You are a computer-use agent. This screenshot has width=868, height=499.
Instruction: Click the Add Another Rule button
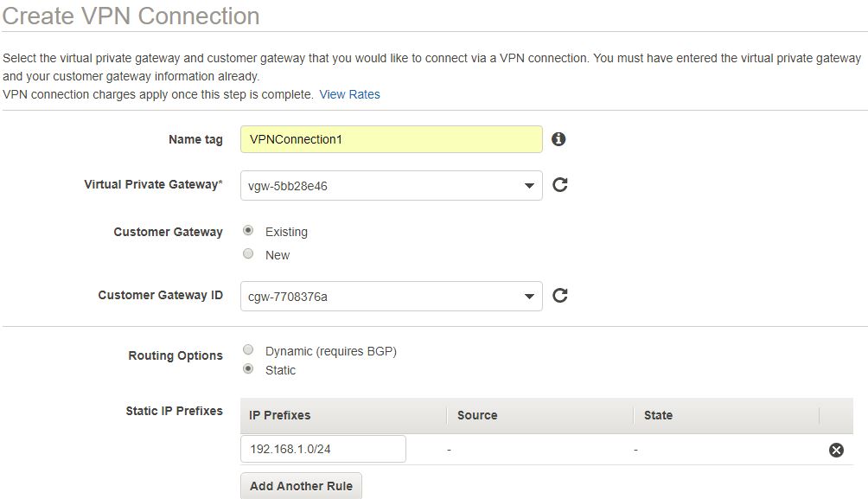tap(301, 486)
